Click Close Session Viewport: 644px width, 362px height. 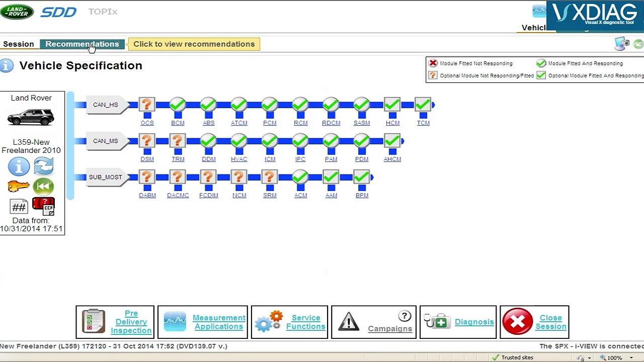tap(534, 322)
